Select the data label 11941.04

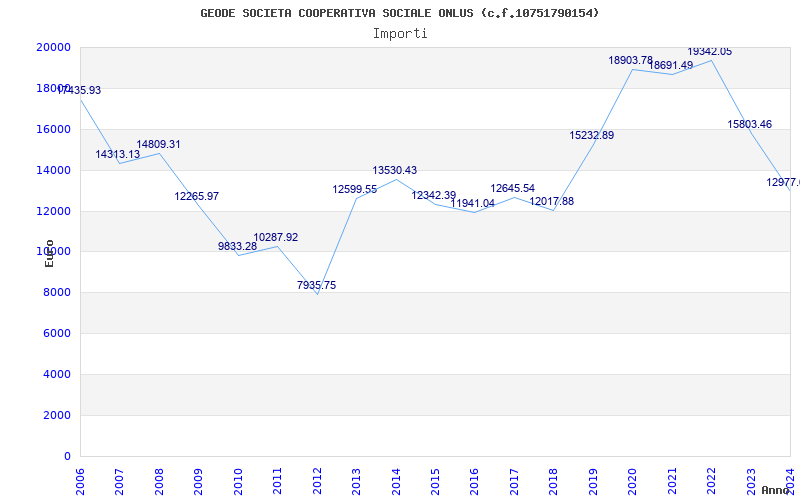[x=472, y=203]
